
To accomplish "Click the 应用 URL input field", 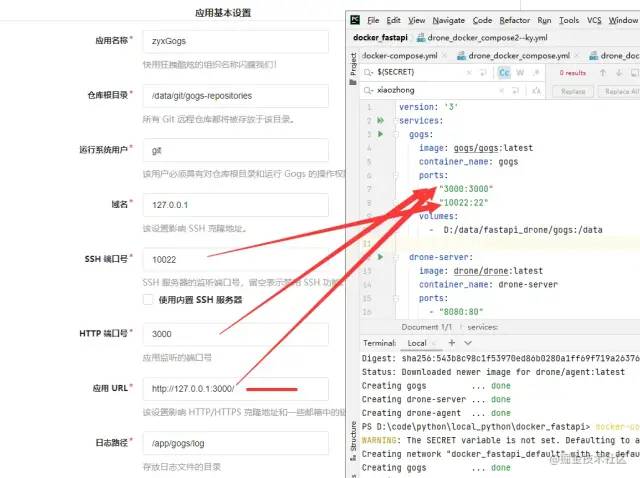I will tap(236, 389).
